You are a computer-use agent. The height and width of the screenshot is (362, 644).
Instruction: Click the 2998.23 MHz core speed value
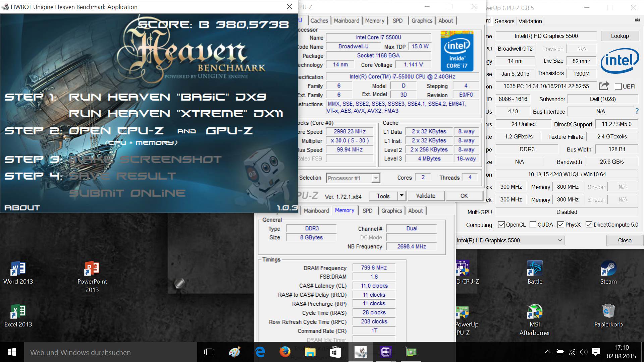click(x=350, y=131)
